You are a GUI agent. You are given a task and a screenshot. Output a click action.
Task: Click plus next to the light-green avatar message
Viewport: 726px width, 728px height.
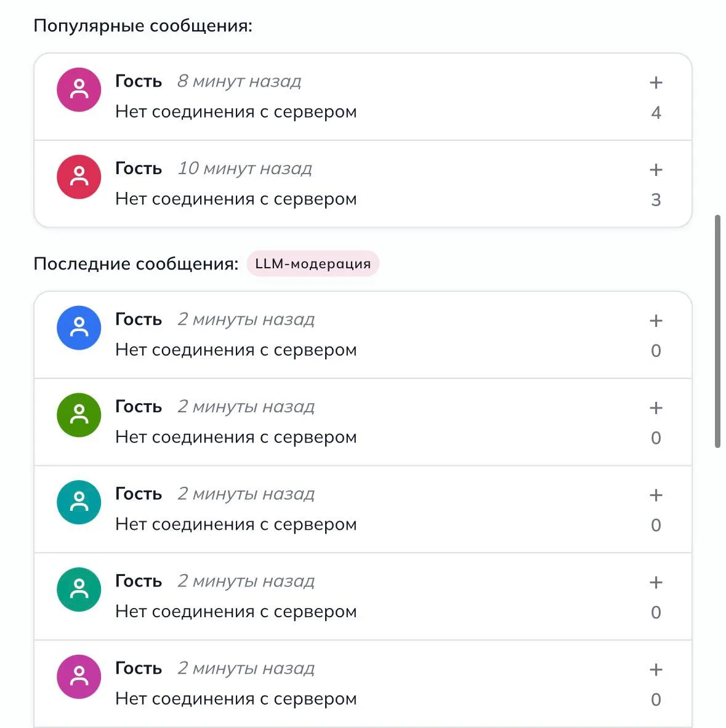[655, 408]
